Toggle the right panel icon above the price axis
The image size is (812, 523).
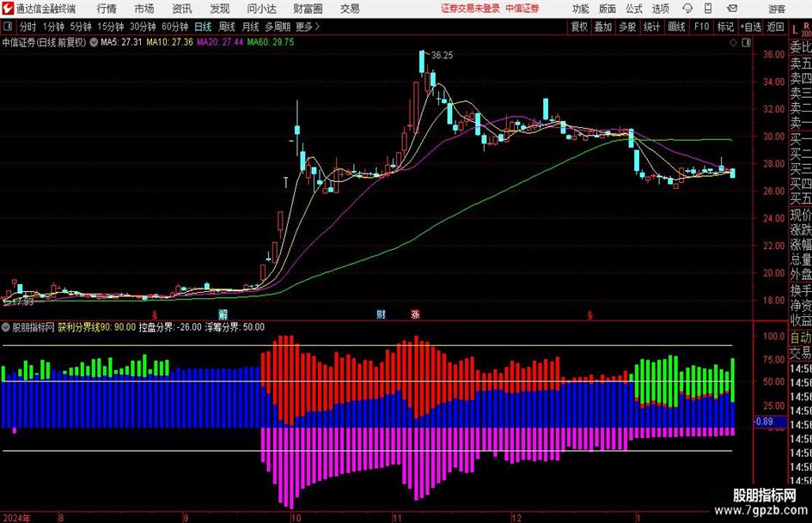pos(746,42)
